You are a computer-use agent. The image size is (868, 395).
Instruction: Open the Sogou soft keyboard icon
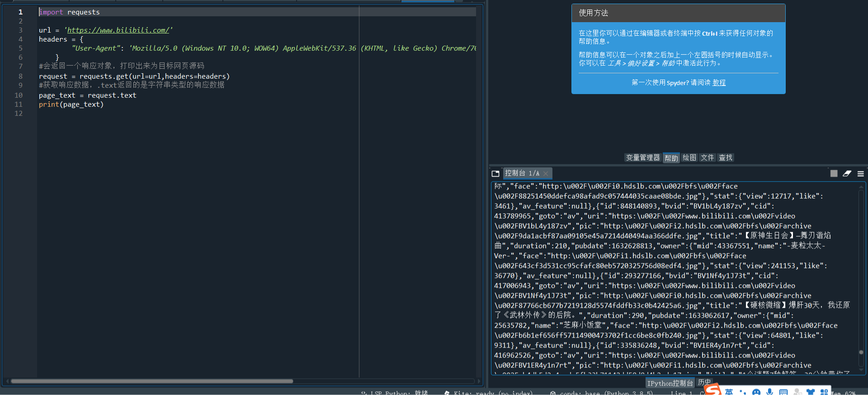783,392
